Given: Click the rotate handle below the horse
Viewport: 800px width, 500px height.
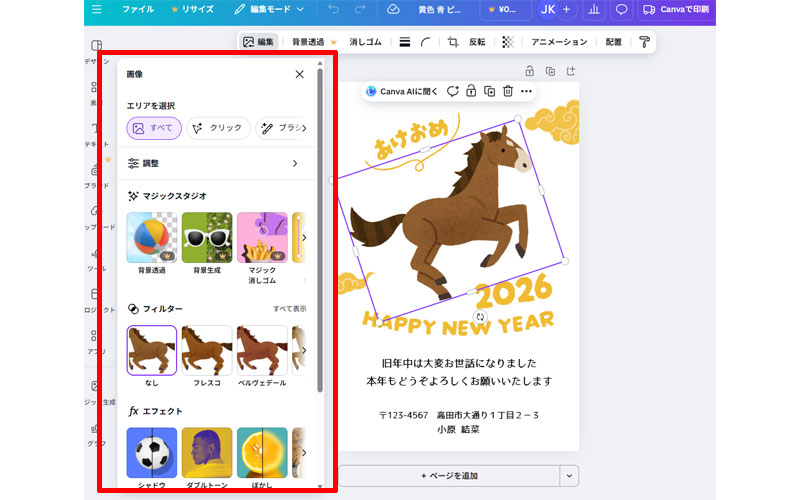Looking at the screenshot, I should click(x=480, y=317).
